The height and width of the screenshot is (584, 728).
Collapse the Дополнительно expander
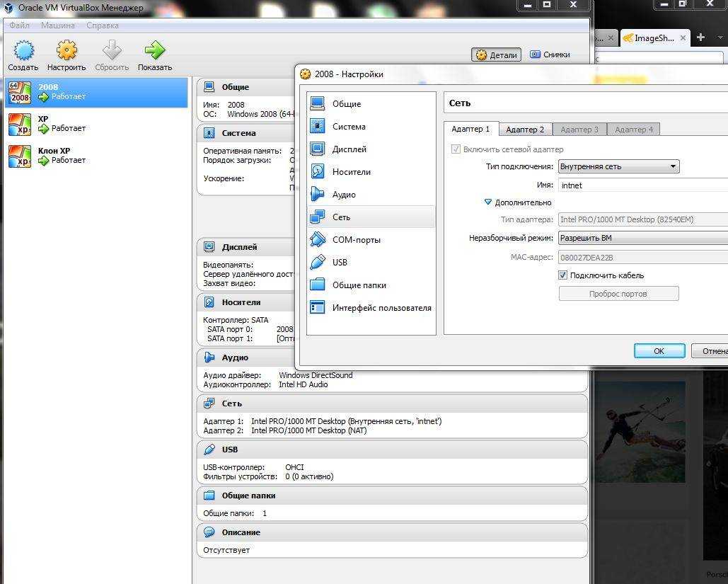[x=488, y=202]
